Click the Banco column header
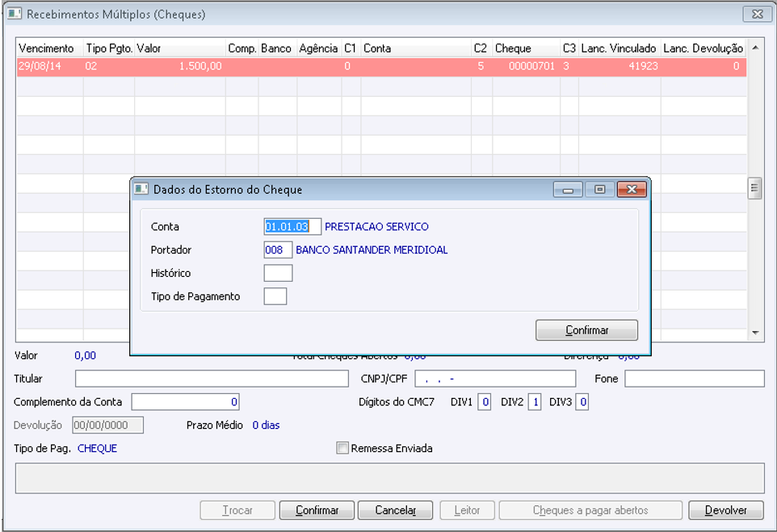The width and height of the screenshot is (777, 532). (276, 48)
